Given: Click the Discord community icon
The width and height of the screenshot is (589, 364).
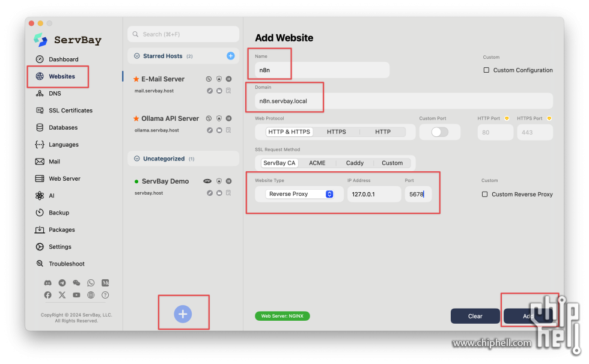Looking at the screenshot, I should coord(47,283).
